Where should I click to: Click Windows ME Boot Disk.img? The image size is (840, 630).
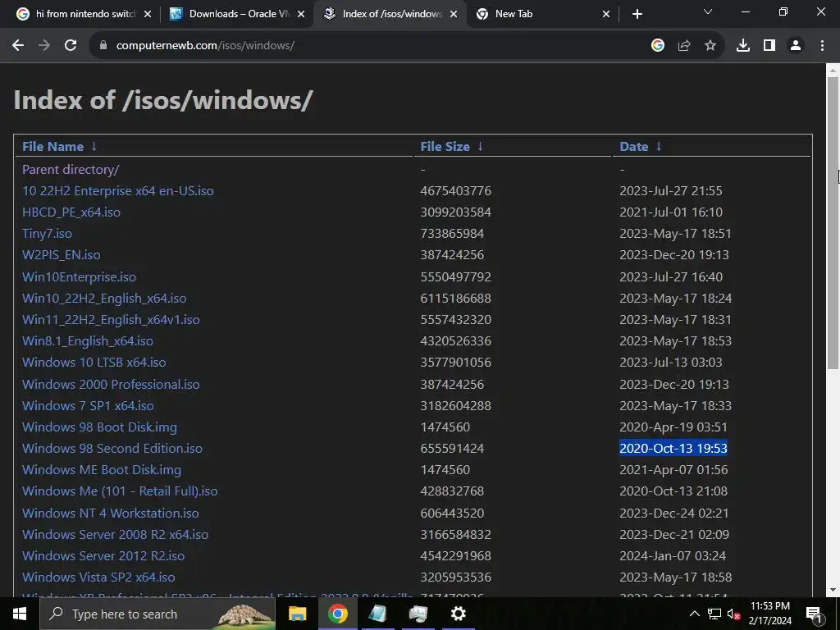click(102, 470)
